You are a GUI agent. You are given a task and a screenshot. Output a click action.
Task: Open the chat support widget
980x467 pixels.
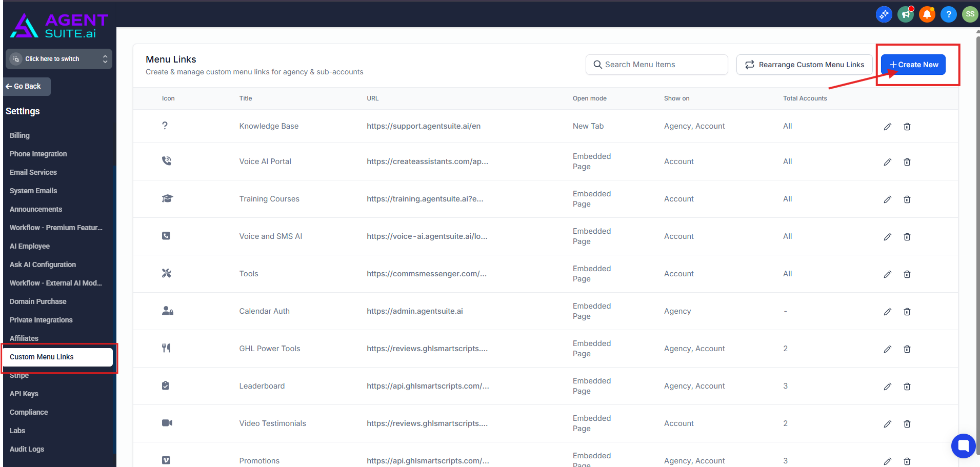coord(964,446)
